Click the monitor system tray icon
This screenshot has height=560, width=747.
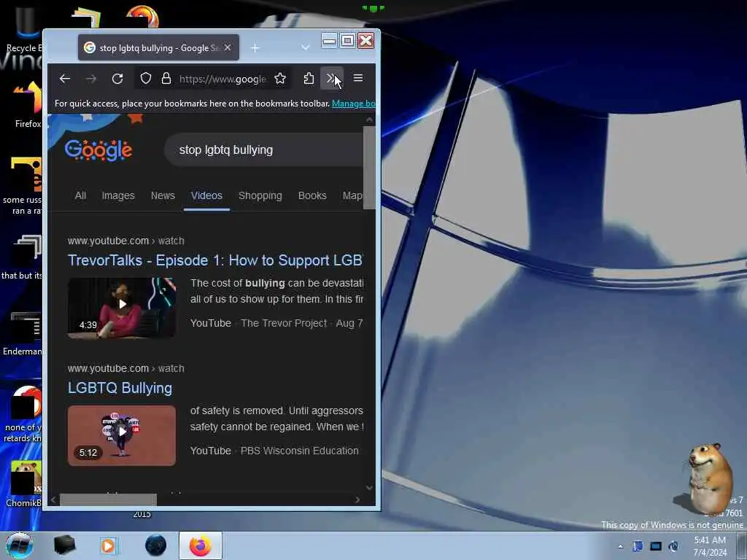pyautogui.click(x=656, y=547)
